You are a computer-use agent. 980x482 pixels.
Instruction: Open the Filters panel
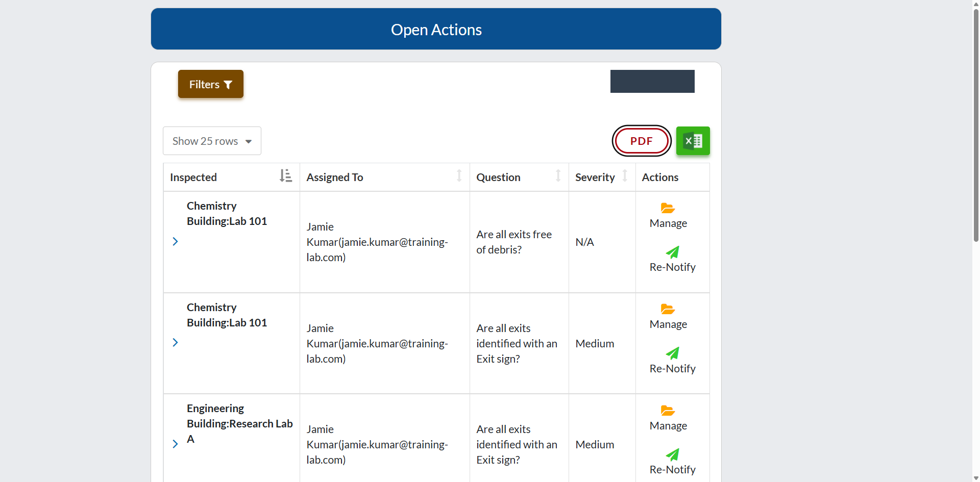210,84
